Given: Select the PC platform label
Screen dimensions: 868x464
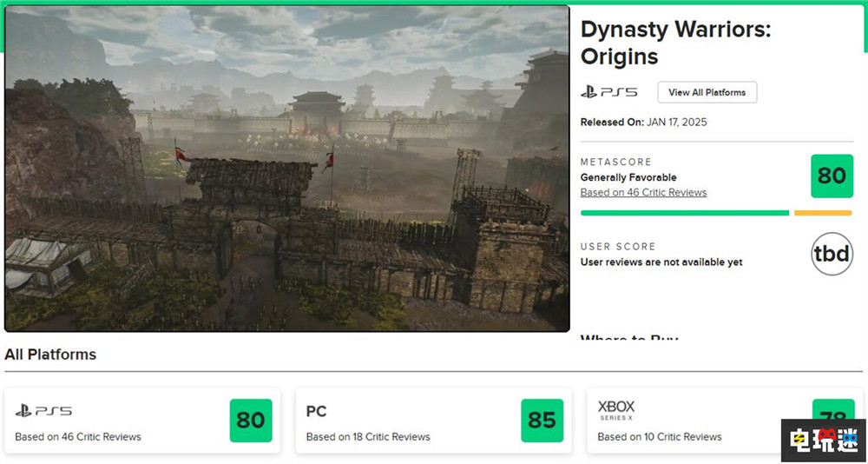Looking at the screenshot, I should coord(316,411).
